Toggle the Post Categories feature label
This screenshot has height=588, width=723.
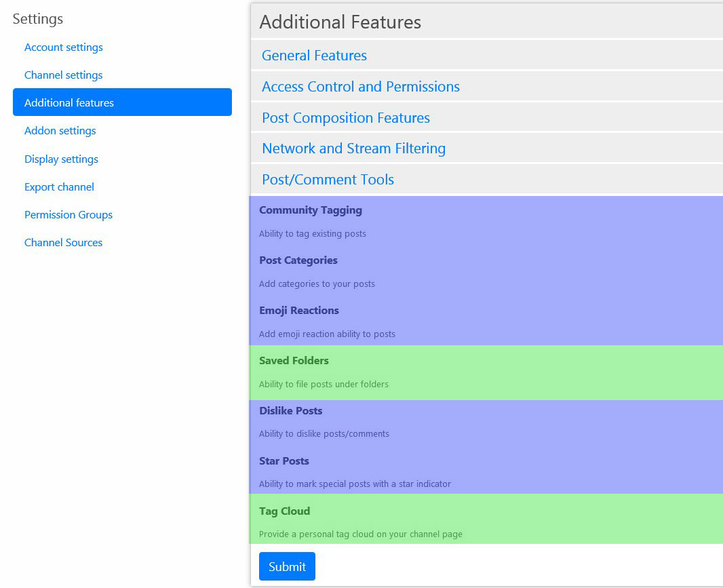tap(298, 260)
